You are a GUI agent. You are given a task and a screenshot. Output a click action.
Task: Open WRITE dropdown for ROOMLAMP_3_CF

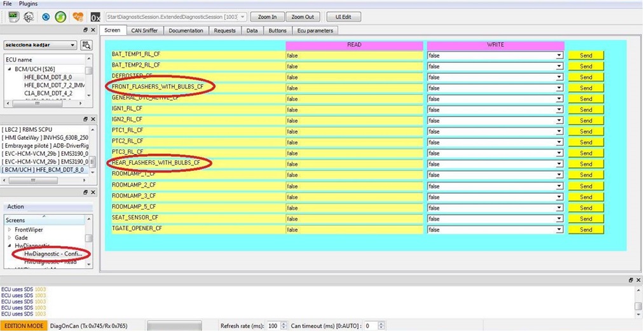pos(559,197)
